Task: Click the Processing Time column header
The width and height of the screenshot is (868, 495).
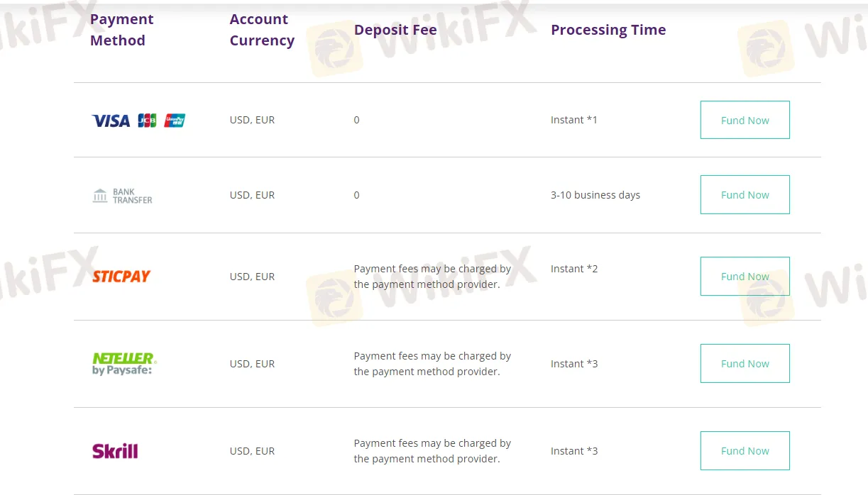Action: 608,30
